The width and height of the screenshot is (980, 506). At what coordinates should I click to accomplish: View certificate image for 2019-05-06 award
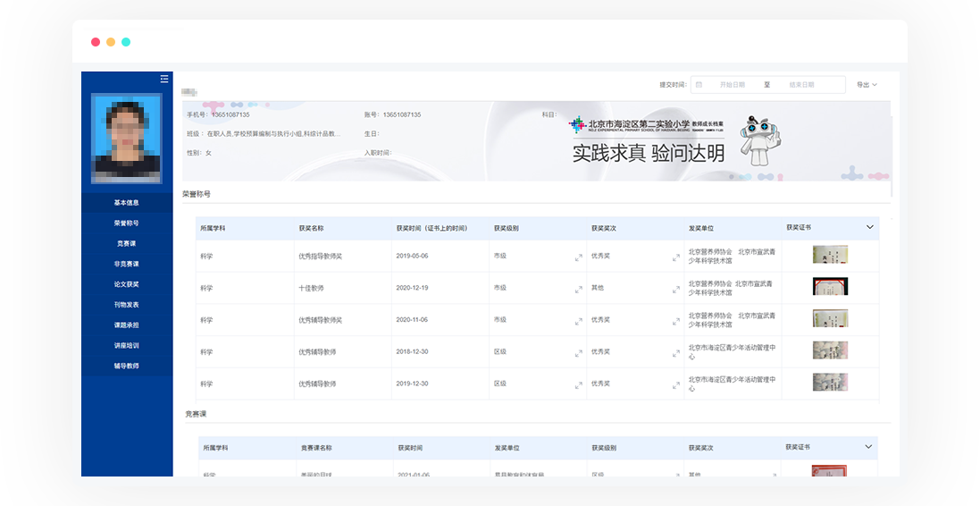[830, 255]
